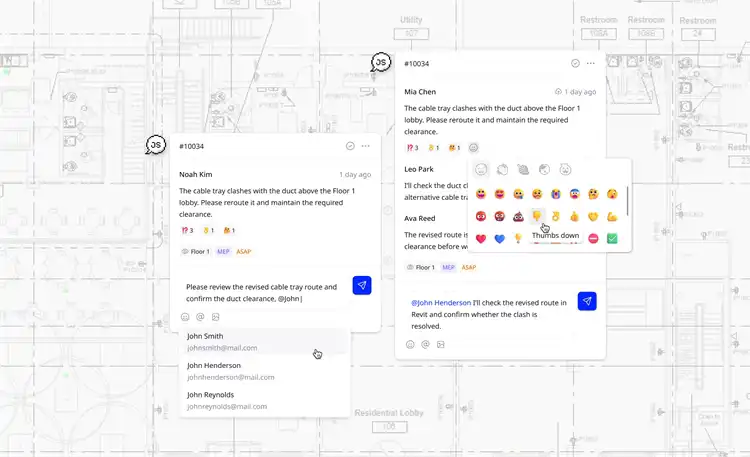
Task: Select John Henderson from mention suggestions
Action: point(264,371)
